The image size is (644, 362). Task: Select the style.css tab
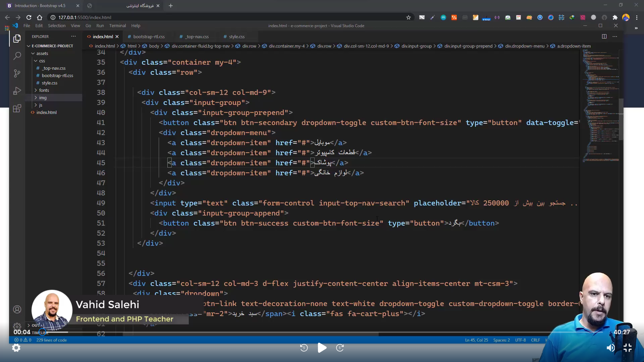[236, 36]
